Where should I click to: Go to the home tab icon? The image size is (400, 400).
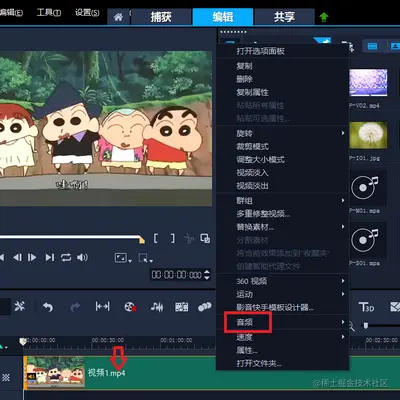(118, 17)
